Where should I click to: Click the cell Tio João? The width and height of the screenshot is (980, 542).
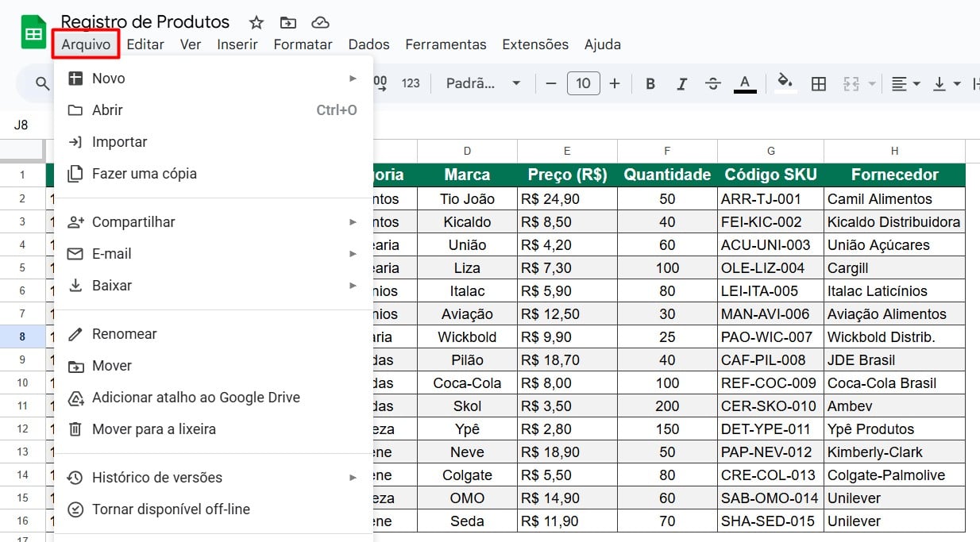pos(467,198)
